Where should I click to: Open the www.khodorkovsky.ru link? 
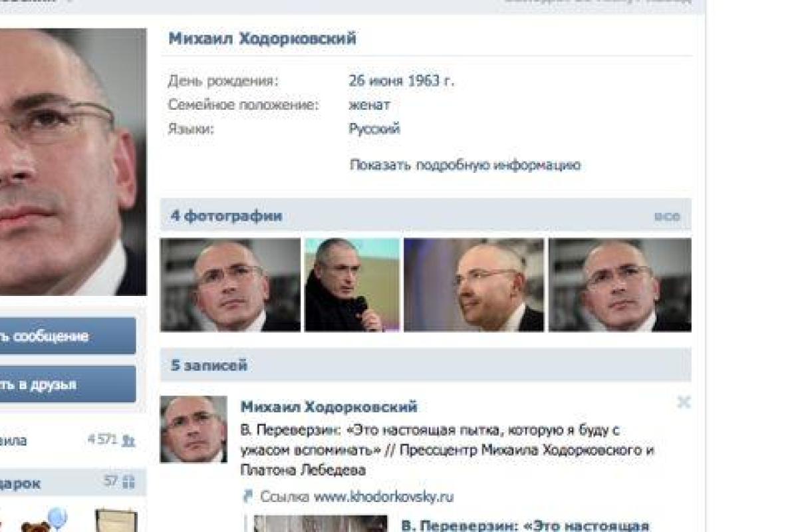pos(384,497)
